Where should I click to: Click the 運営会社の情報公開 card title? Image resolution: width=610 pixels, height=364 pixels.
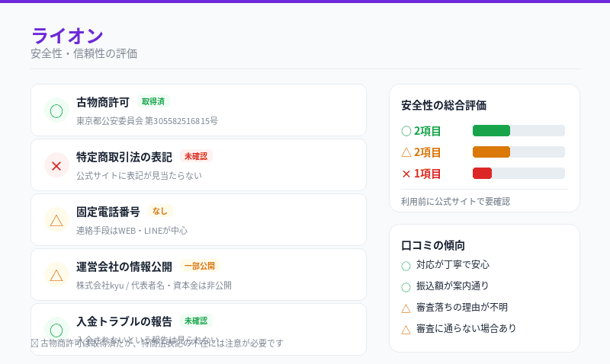tap(124, 267)
